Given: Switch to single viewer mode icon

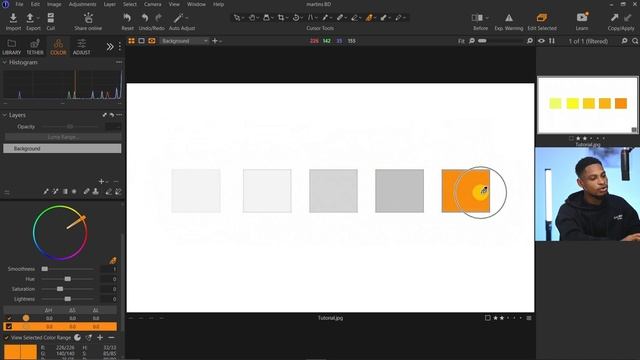Looking at the screenshot, I should (141, 41).
